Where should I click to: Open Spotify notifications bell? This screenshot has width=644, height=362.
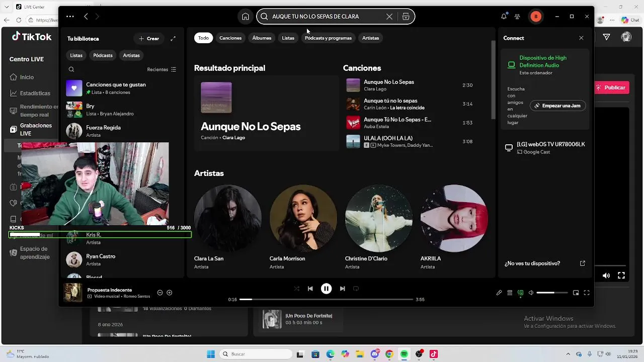(504, 17)
